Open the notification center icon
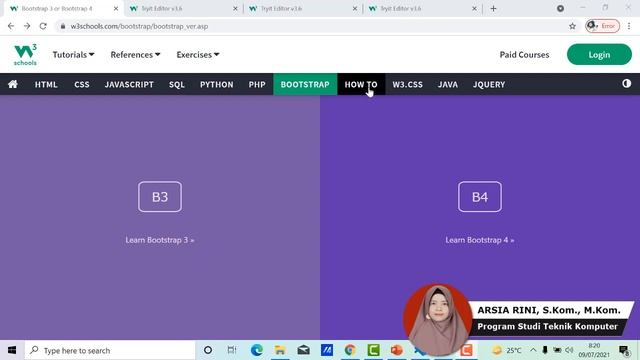 624,350
